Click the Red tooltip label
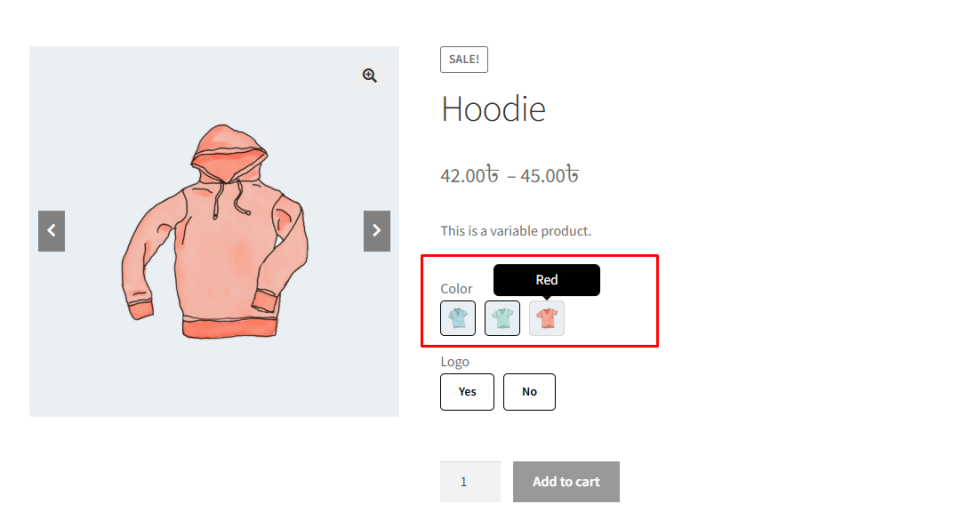The height and width of the screenshot is (528, 979). [547, 280]
